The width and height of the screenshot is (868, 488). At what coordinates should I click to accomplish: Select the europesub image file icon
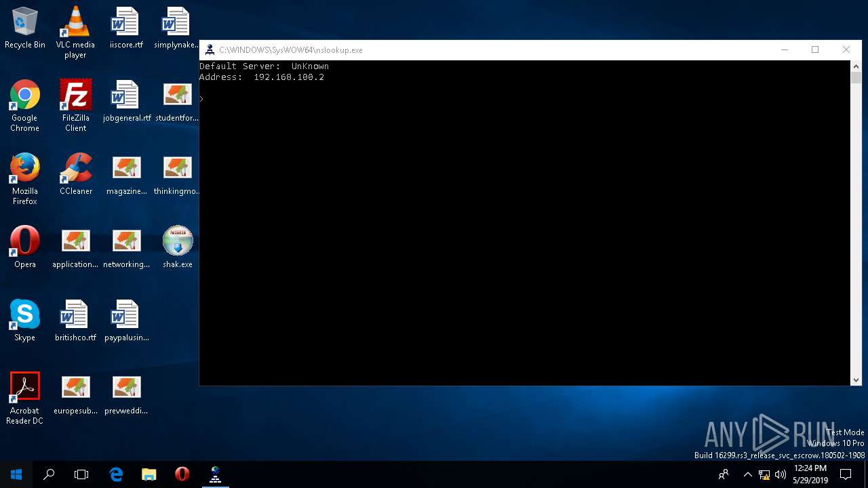tap(75, 394)
